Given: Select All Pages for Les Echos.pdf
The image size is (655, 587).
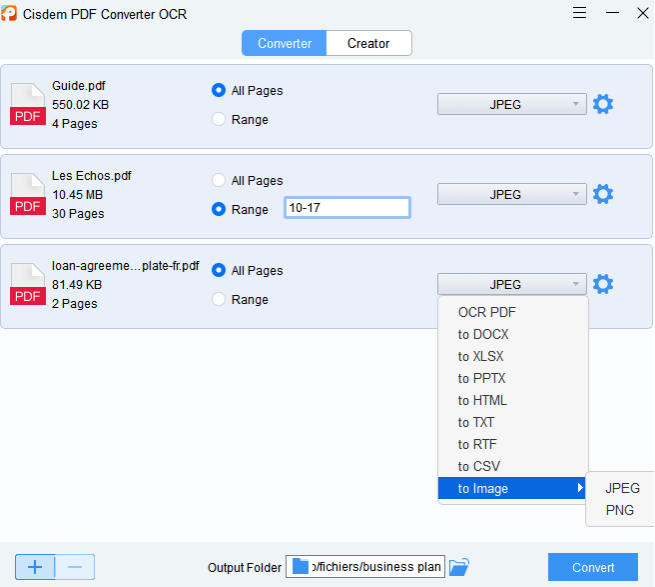Looking at the screenshot, I should tap(218, 180).
